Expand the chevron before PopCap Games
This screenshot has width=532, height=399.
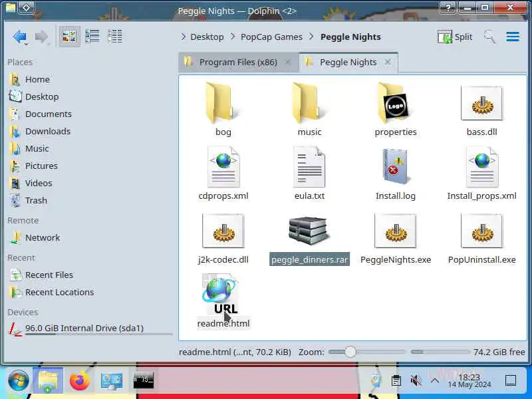coord(233,37)
